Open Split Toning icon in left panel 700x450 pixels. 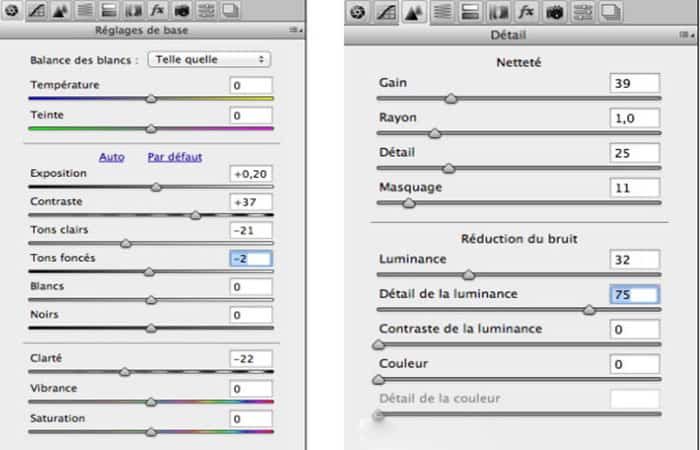(x=109, y=10)
